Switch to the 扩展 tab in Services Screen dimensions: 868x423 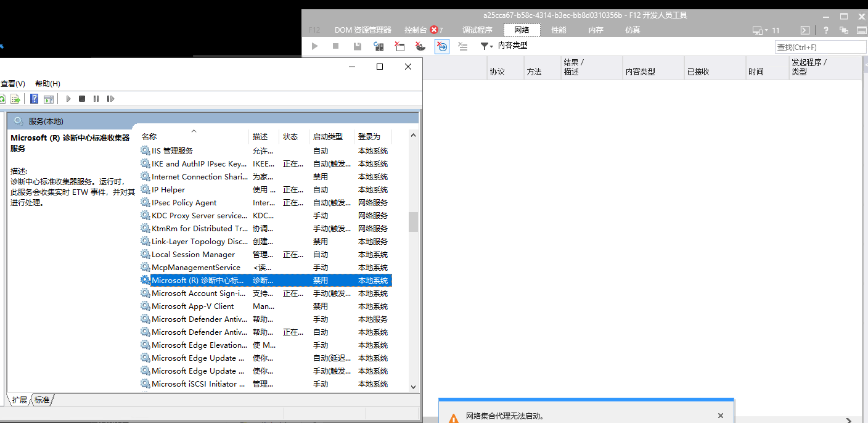[20, 400]
